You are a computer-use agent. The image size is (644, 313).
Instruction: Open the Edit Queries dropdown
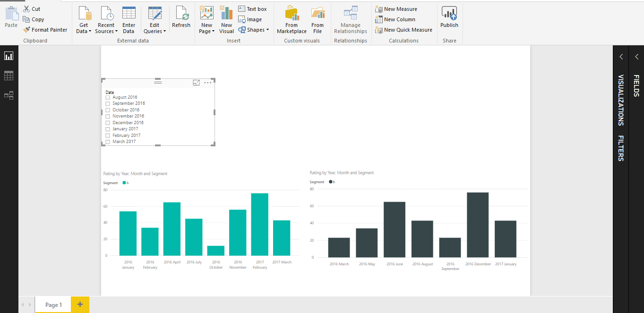[155, 20]
